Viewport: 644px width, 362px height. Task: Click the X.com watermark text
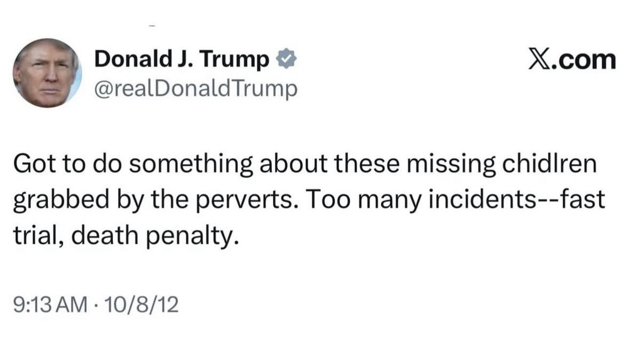click(572, 59)
